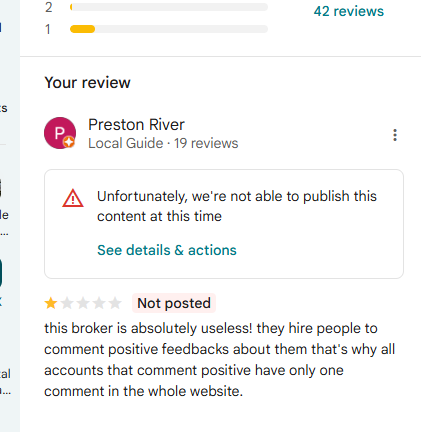Select the third gray rating star

point(83,303)
